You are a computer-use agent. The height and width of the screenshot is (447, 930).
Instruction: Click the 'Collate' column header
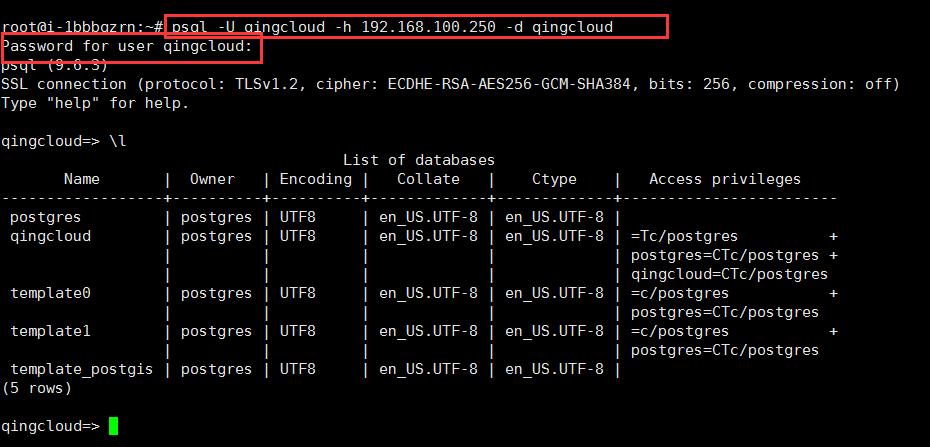tap(428, 179)
